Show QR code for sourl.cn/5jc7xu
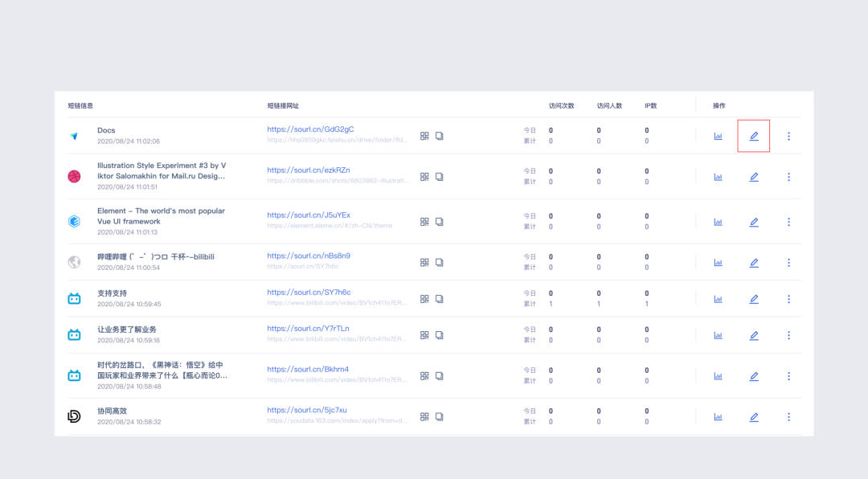Screen dimensions: 868x479 (424, 417)
